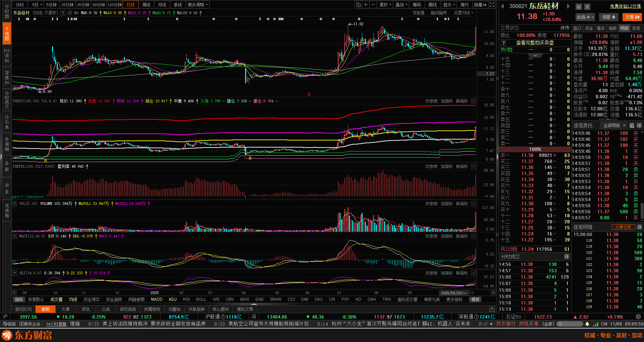Click the status bar search box
Screen dimensions: 644x342
point(570,324)
